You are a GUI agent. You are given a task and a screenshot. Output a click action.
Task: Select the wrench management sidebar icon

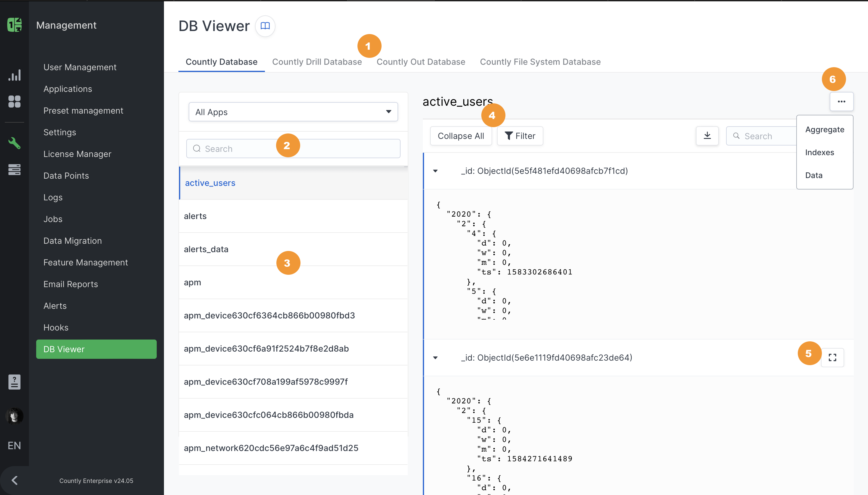point(14,143)
